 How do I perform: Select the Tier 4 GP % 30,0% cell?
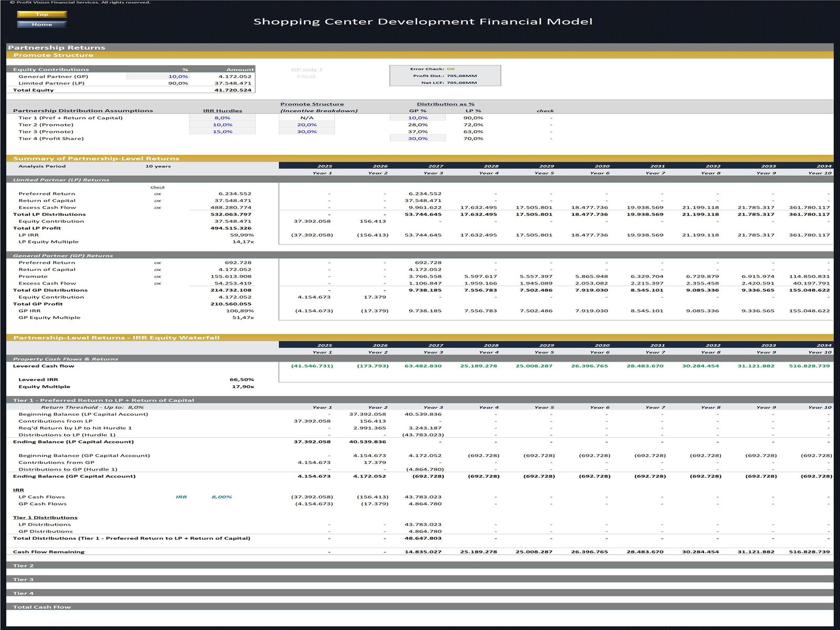[417, 139]
